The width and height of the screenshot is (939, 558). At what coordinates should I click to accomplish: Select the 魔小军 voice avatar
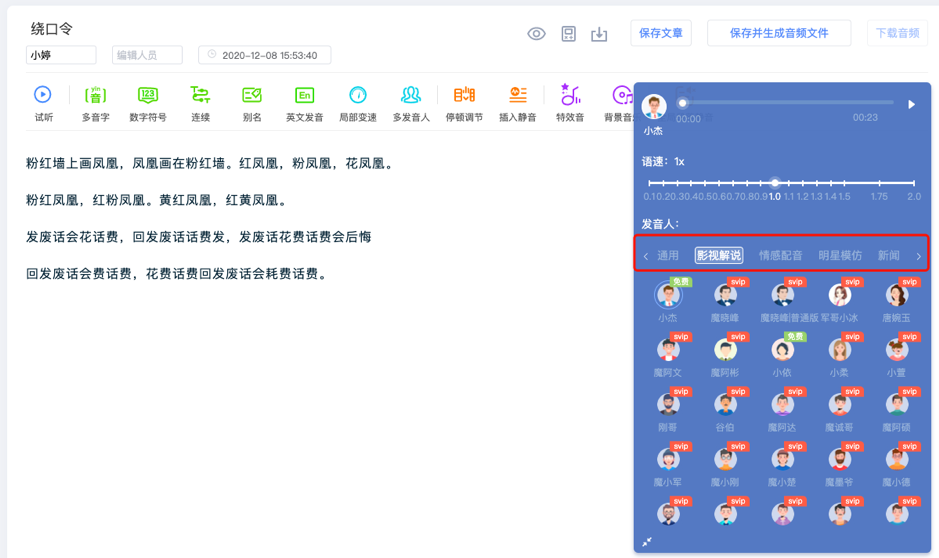coord(668,459)
